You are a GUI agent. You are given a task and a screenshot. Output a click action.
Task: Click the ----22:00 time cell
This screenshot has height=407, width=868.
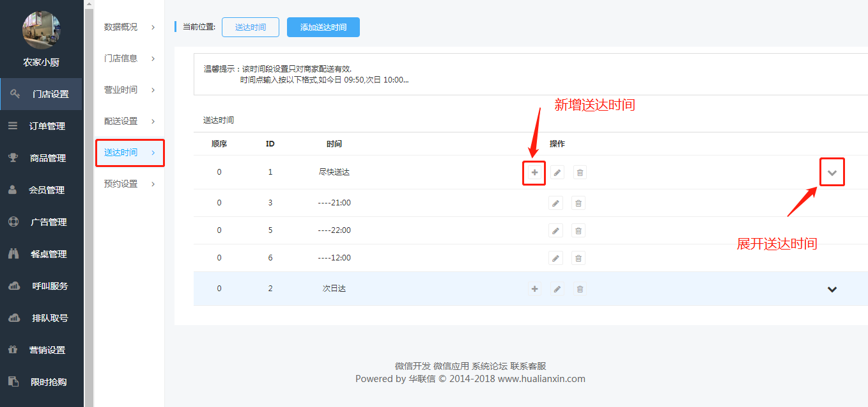coord(334,230)
